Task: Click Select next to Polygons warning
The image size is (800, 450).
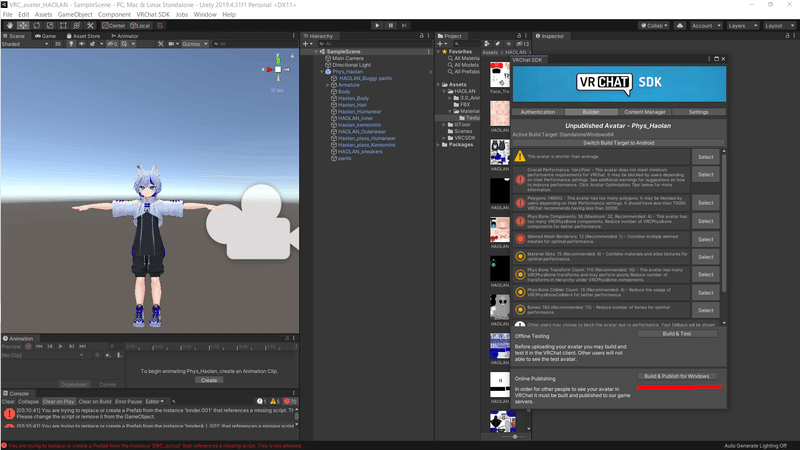Action: [x=706, y=203]
